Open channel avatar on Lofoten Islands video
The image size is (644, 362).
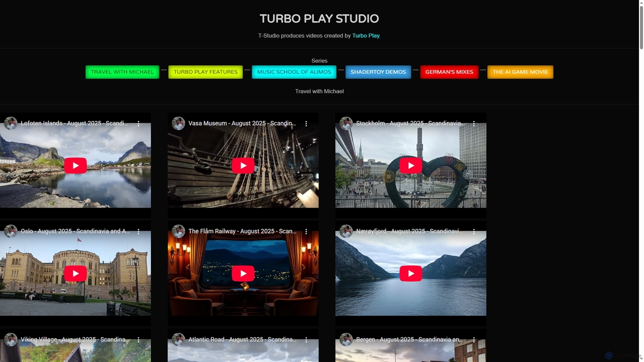pyautogui.click(x=11, y=123)
